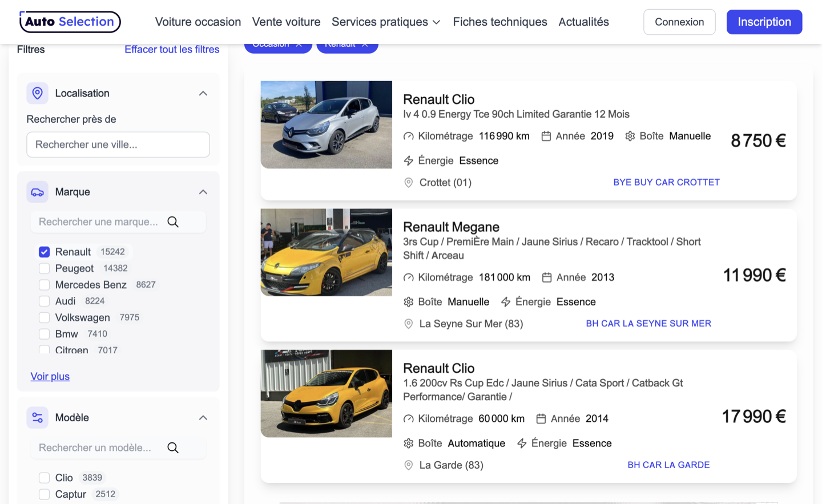Click the calendar icon beside Année 2019

(546, 136)
